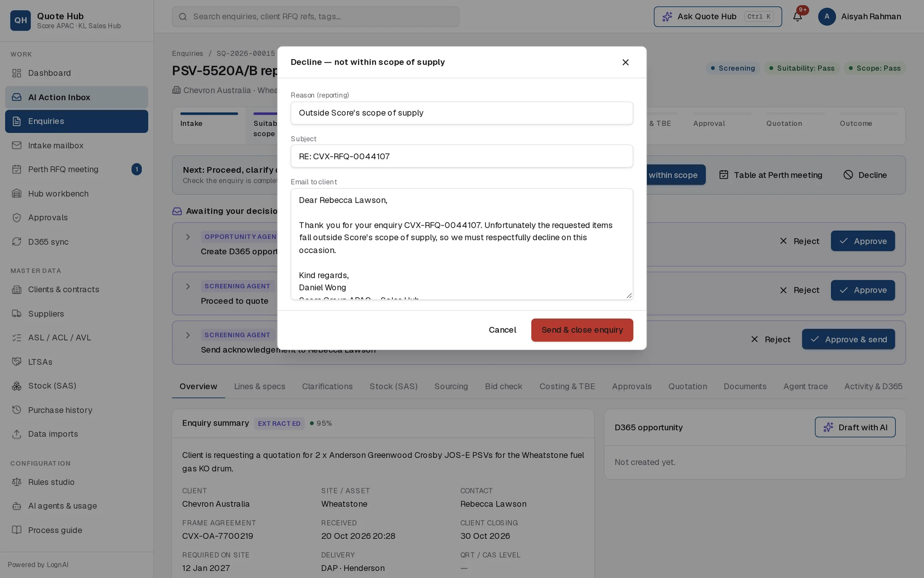924x578 pixels.
Task: Click Draft with AI button
Action: click(855, 427)
